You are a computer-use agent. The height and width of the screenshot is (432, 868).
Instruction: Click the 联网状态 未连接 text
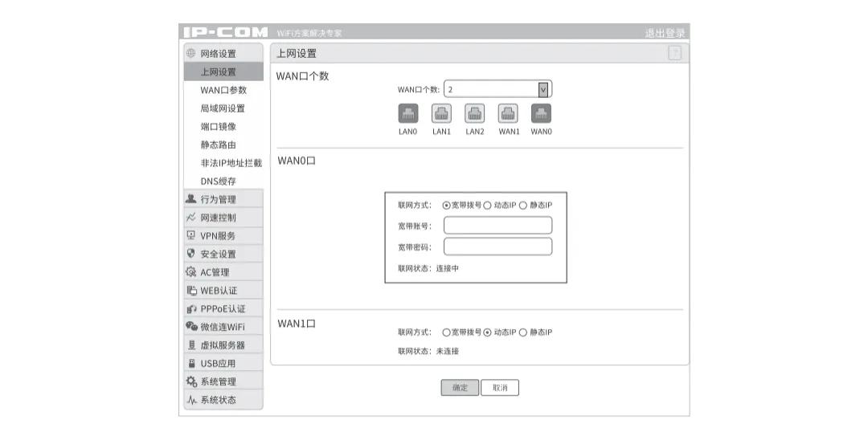click(x=428, y=351)
